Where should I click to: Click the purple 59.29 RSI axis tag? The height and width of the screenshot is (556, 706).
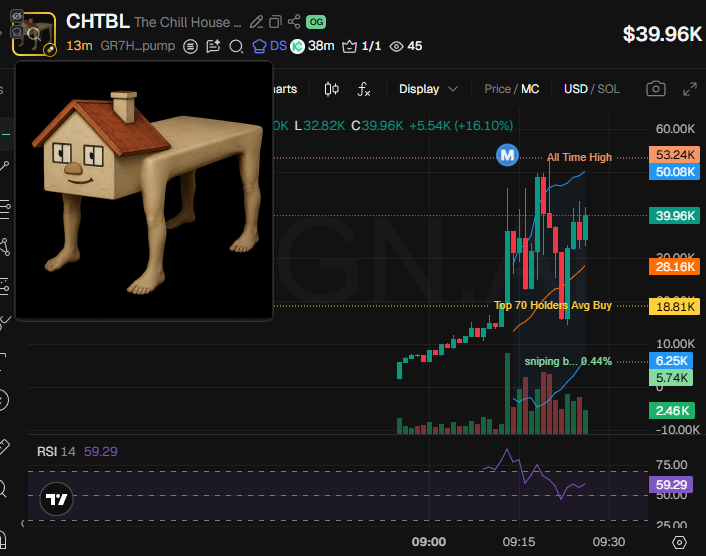tap(671, 484)
